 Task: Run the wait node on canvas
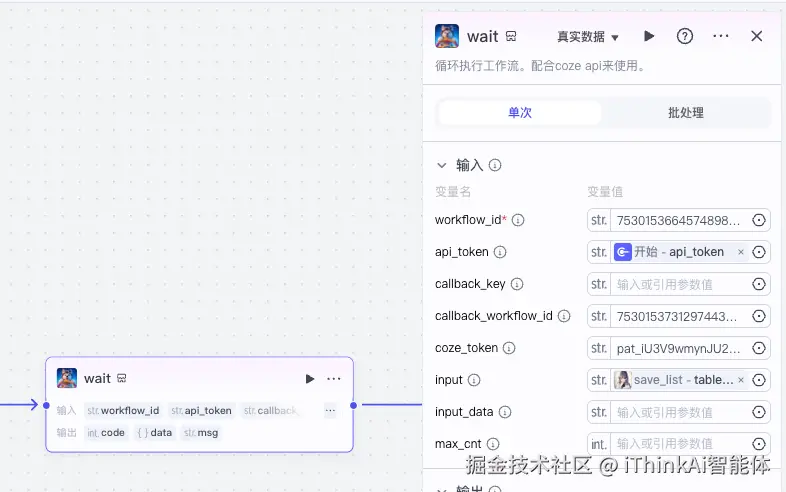coord(310,379)
